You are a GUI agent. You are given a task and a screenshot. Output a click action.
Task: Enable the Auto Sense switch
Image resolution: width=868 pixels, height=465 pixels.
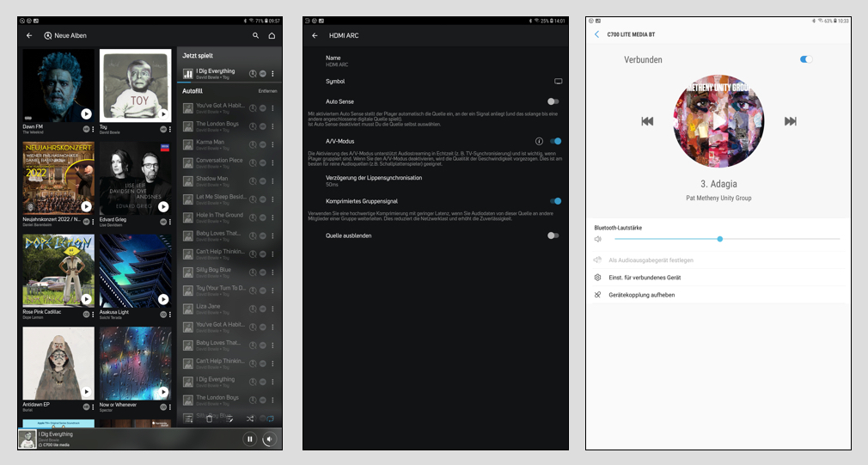click(553, 101)
